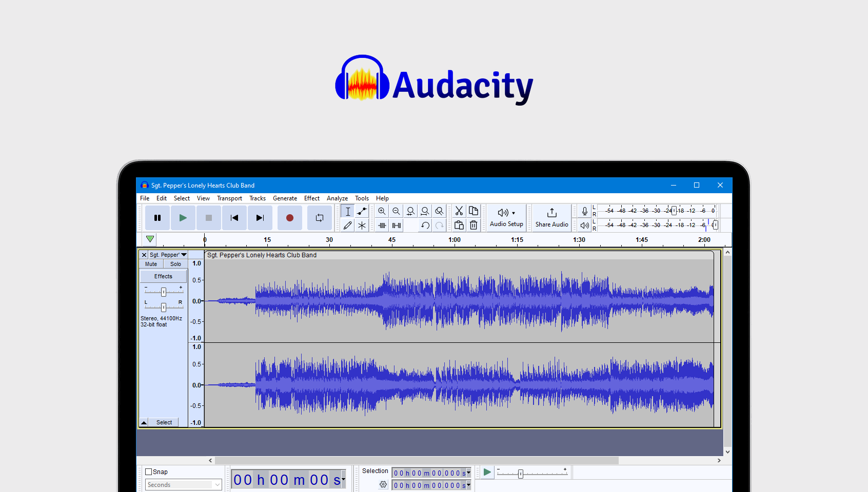Open the Generate menu
Viewport: 868px width, 492px height.
(285, 198)
